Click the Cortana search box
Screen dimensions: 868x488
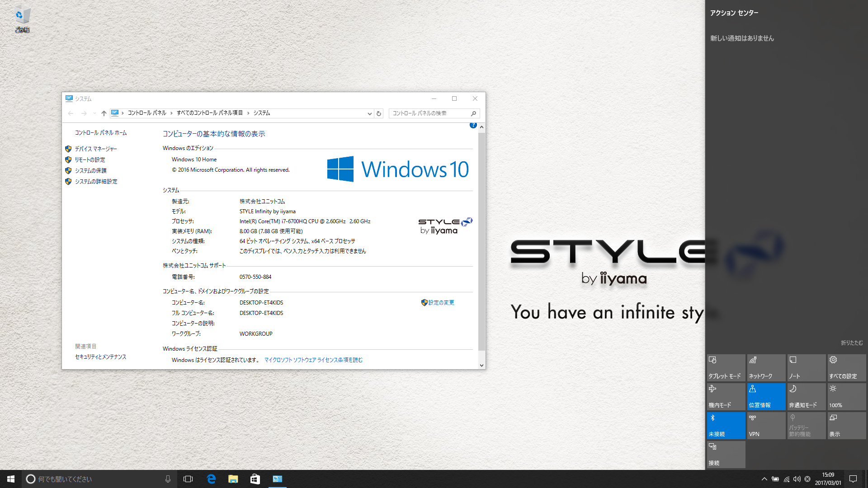99,479
